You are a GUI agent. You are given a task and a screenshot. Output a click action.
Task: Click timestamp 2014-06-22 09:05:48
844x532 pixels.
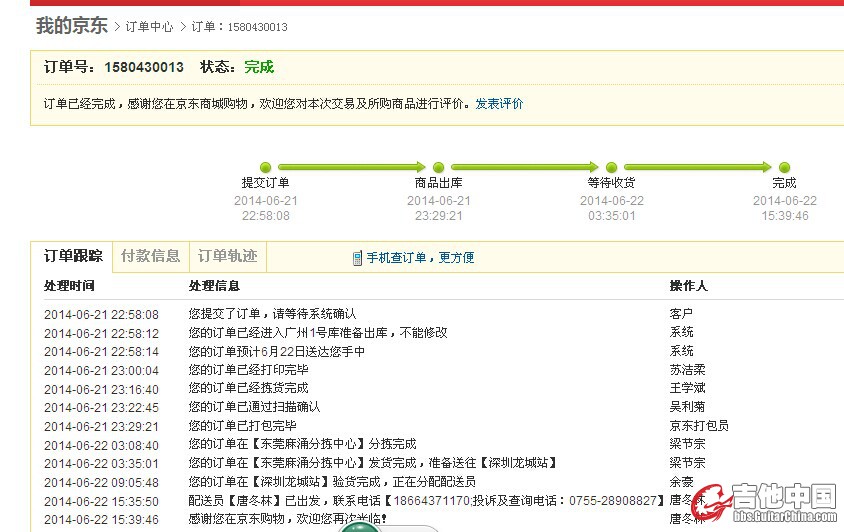[x=101, y=482]
